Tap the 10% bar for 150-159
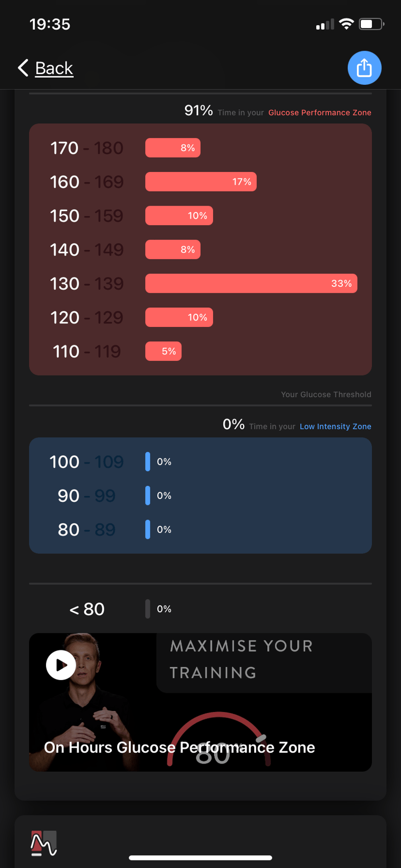This screenshot has height=868, width=401. pyautogui.click(x=179, y=216)
